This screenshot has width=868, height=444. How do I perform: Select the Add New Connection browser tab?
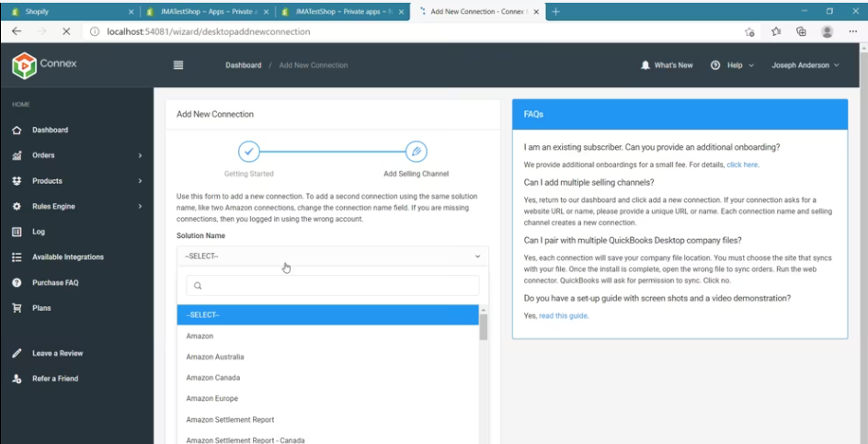tap(477, 12)
